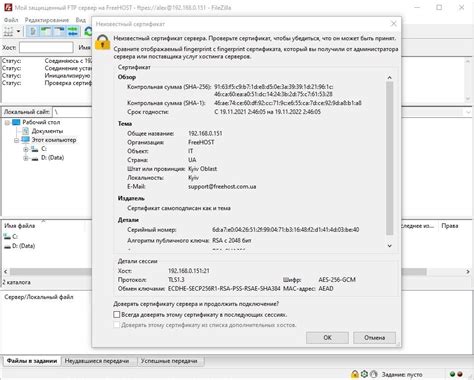
Task: Select the D: (Data) label in directory tree
Action: [52, 158]
